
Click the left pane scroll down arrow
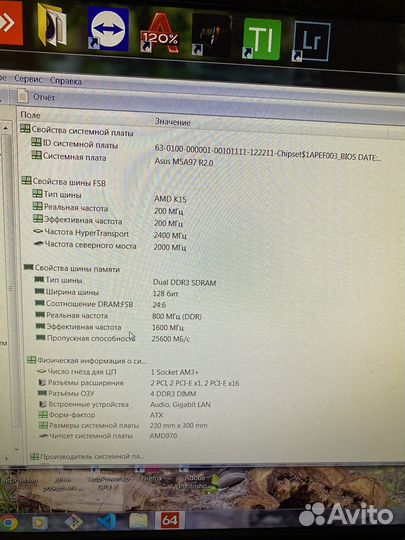[16, 449]
